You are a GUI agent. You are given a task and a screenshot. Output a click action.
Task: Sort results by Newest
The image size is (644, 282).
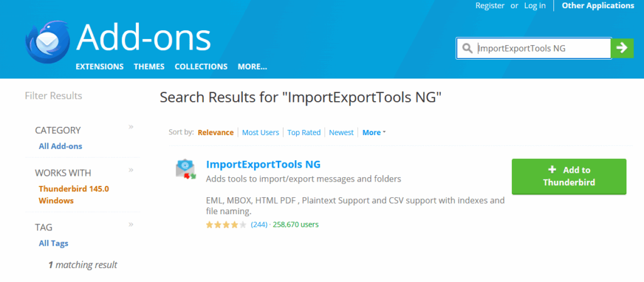(x=341, y=133)
